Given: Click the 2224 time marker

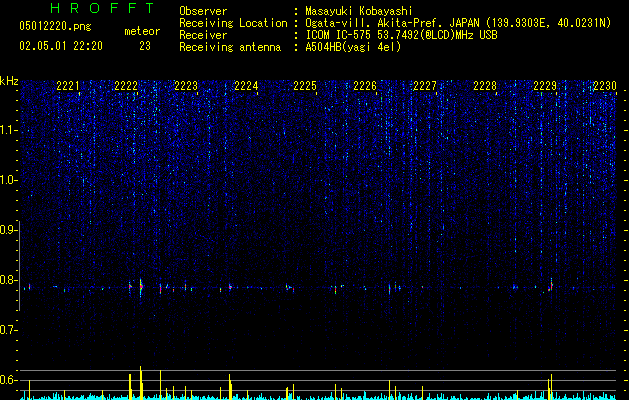Looking at the screenshot, I should 246,86.
